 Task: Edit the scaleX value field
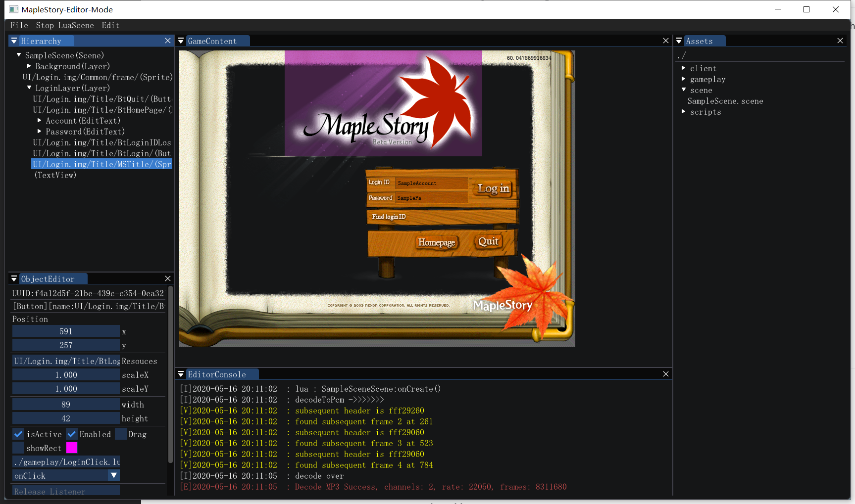(66, 375)
